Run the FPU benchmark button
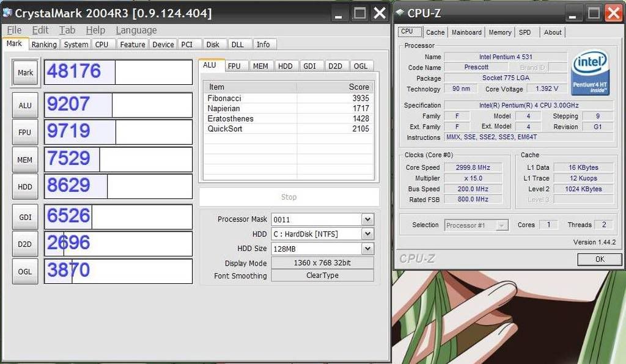This screenshot has width=626, height=364. (25, 133)
